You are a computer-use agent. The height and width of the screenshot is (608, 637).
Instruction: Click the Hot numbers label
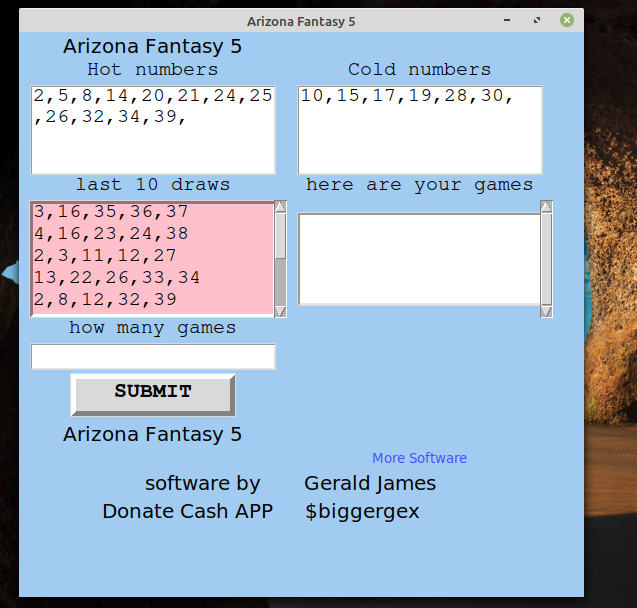coord(153,69)
